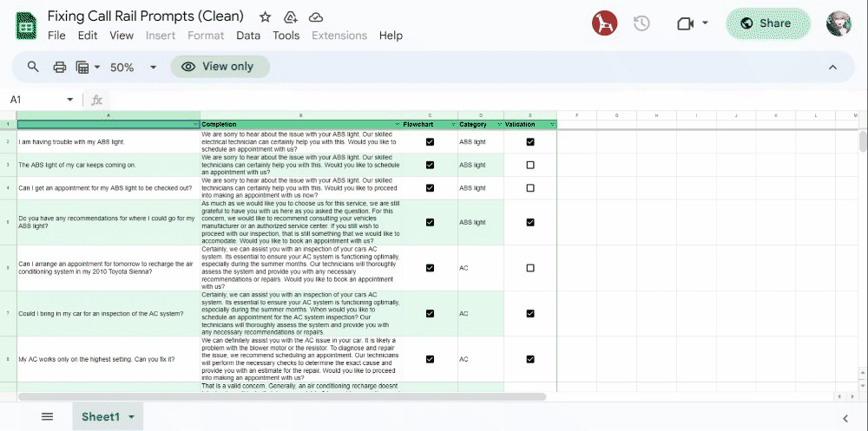Open Validation column filter dropdown
Image resolution: width=868 pixels, height=431 pixels.
click(x=552, y=125)
